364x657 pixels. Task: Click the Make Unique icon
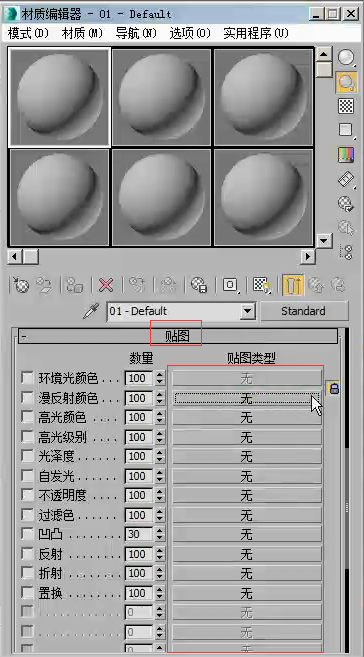[x=168, y=285]
